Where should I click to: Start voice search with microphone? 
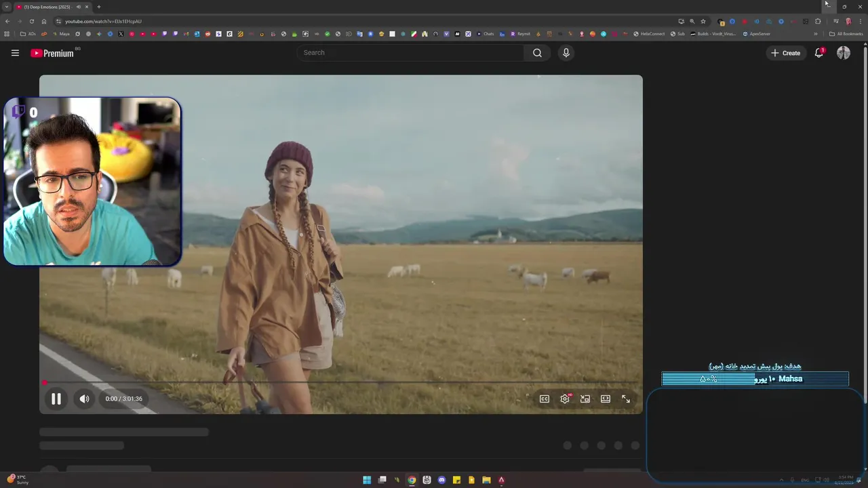[566, 53]
